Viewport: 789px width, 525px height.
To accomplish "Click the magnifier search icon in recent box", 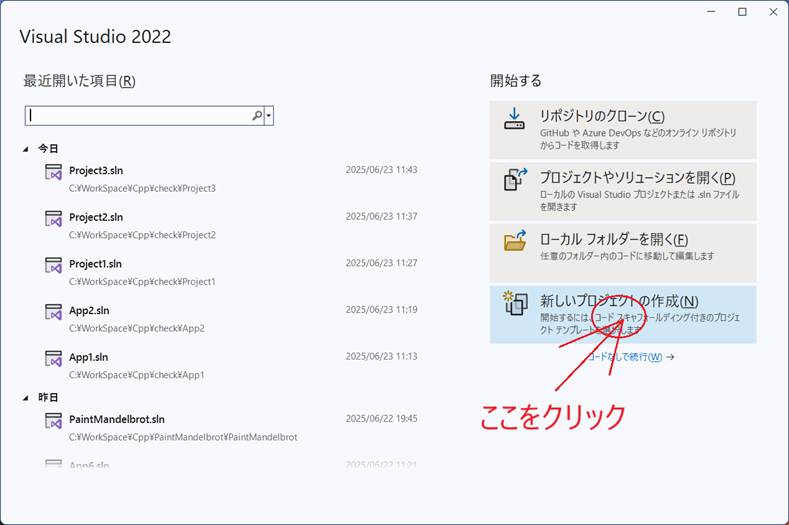I will (257, 116).
